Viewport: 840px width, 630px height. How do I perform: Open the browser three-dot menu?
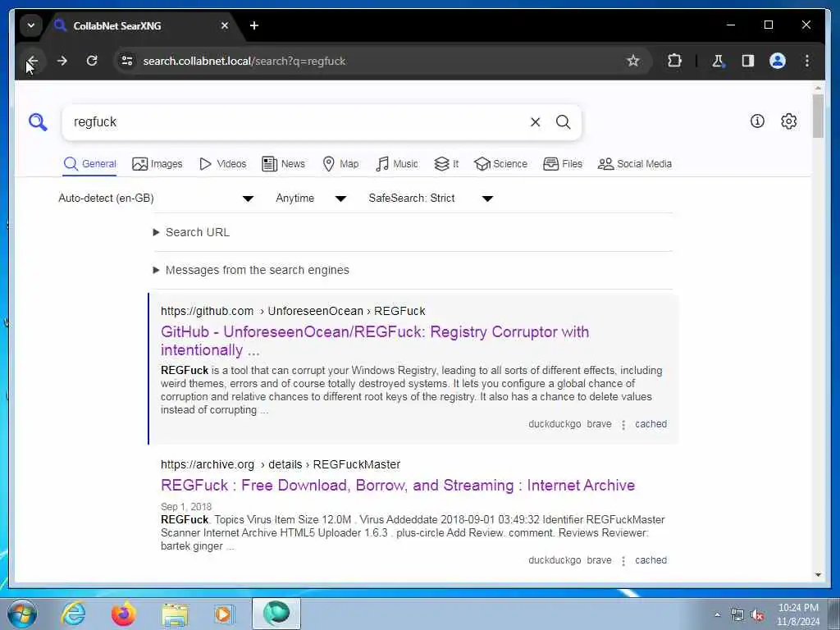[807, 61]
